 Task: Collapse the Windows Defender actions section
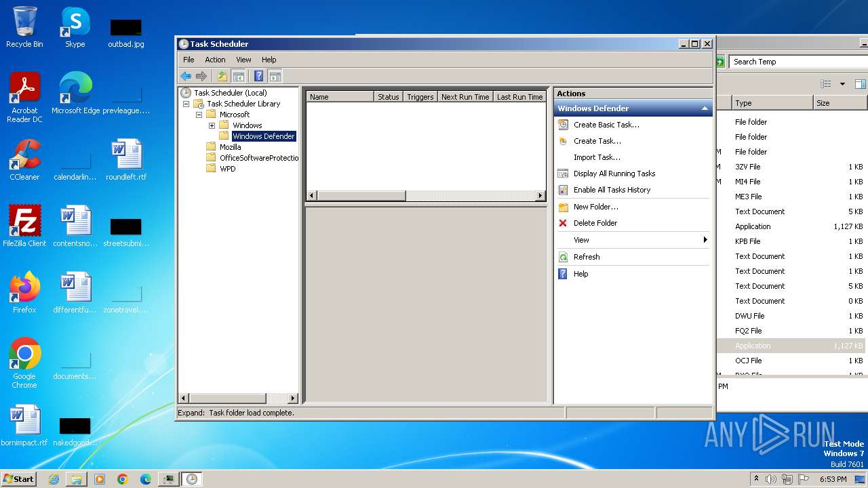pos(705,108)
